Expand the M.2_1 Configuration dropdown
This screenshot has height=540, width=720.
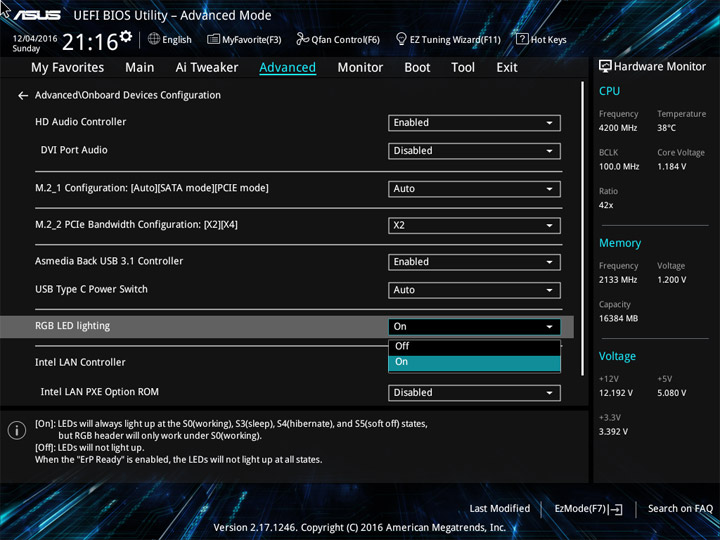pos(474,189)
